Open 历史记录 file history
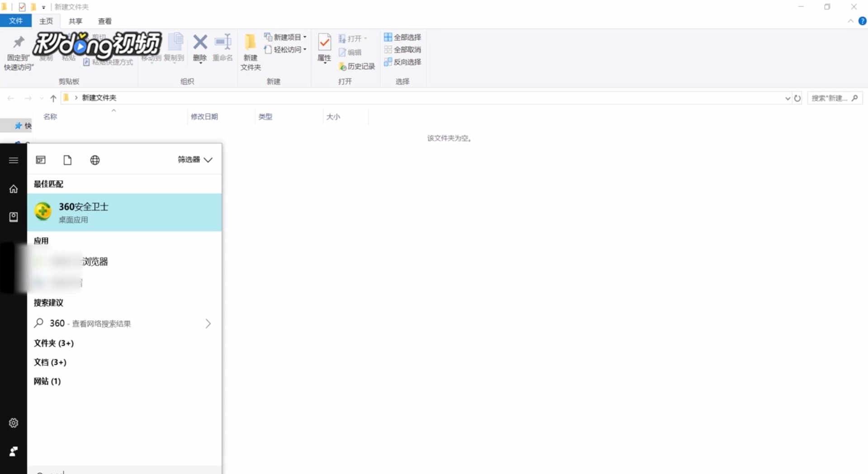This screenshot has width=868, height=474. click(357, 66)
